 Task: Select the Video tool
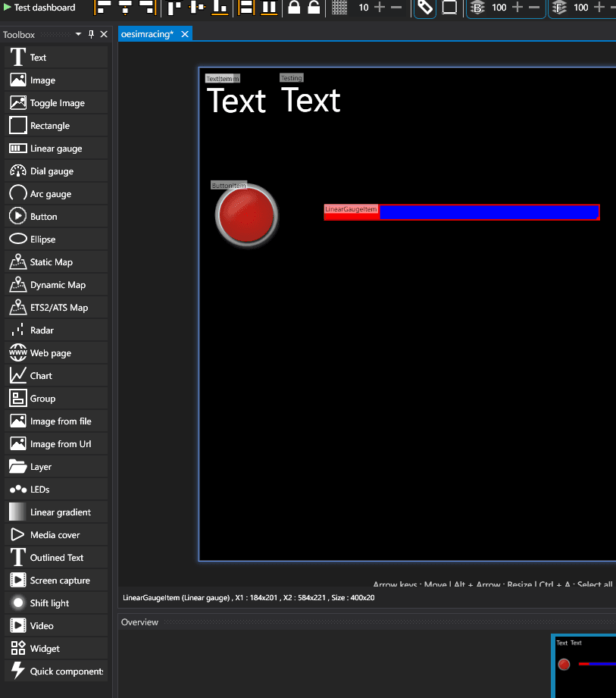pyautogui.click(x=56, y=625)
